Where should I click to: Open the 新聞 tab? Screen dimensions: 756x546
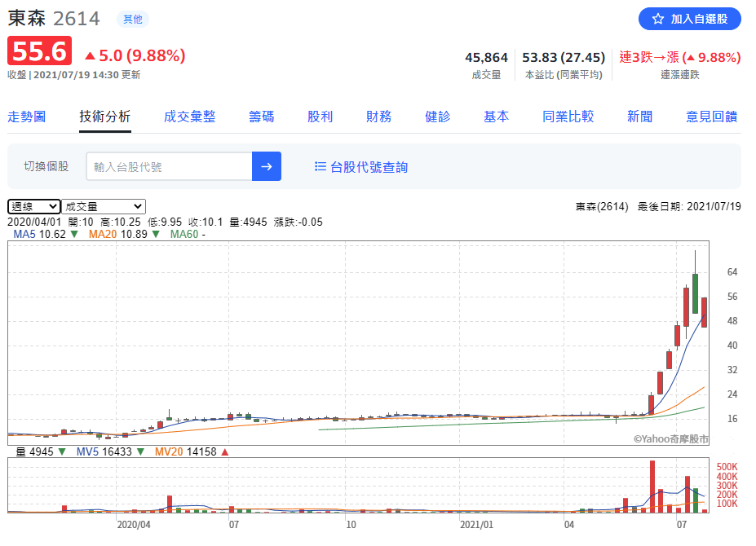coord(640,117)
